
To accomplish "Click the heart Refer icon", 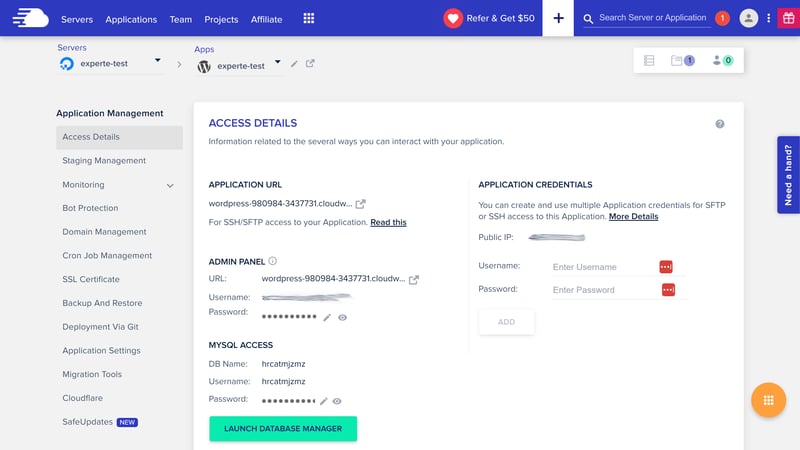I will click(x=453, y=18).
